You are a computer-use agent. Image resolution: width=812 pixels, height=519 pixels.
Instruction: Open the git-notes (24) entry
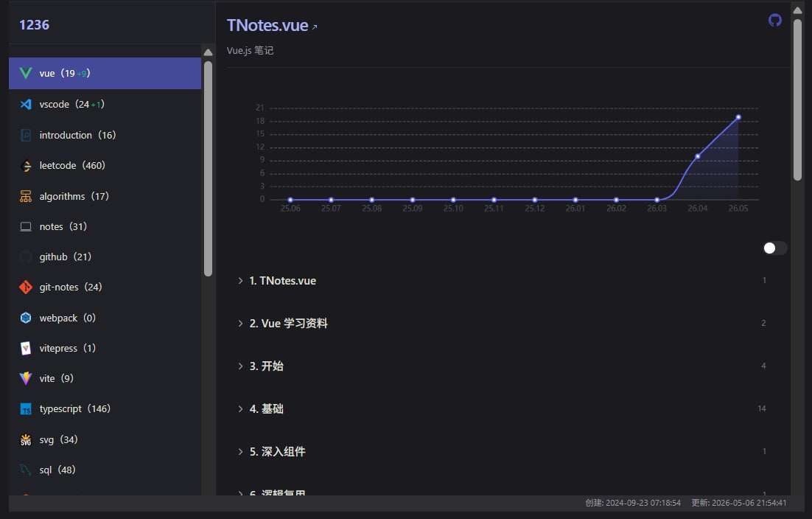pos(105,287)
